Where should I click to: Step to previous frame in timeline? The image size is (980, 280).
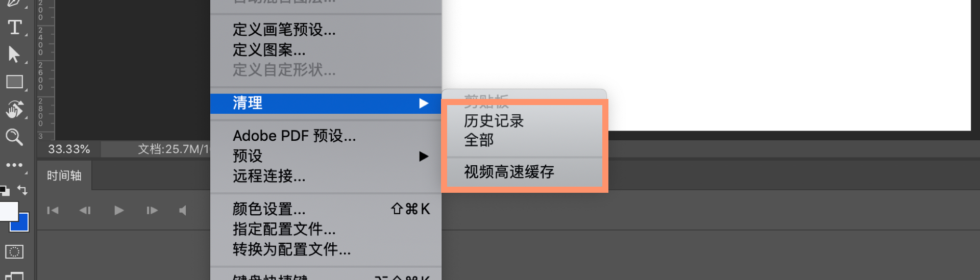tap(85, 210)
